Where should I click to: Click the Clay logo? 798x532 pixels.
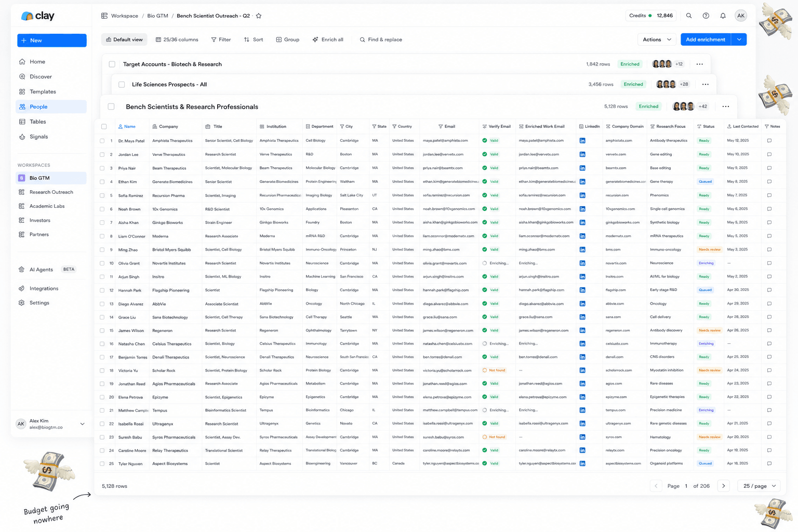(x=37, y=16)
